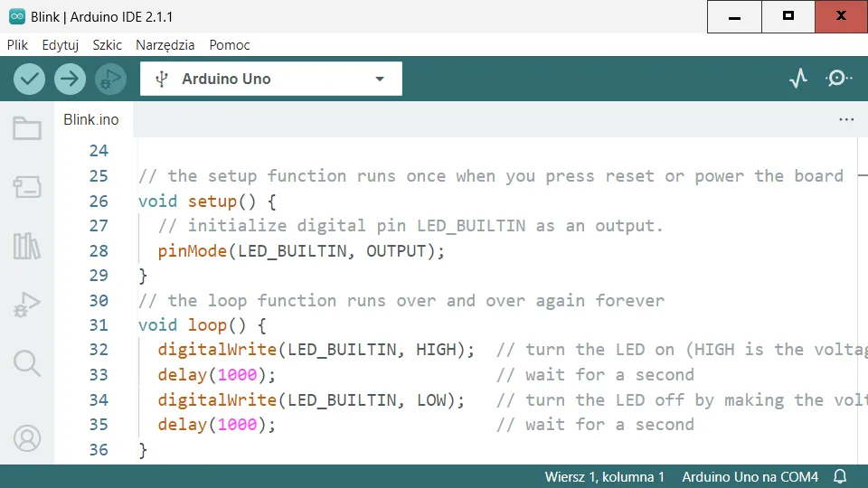Maximize the Arduino IDE window
The width and height of the screenshot is (868, 488).
(x=788, y=16)
